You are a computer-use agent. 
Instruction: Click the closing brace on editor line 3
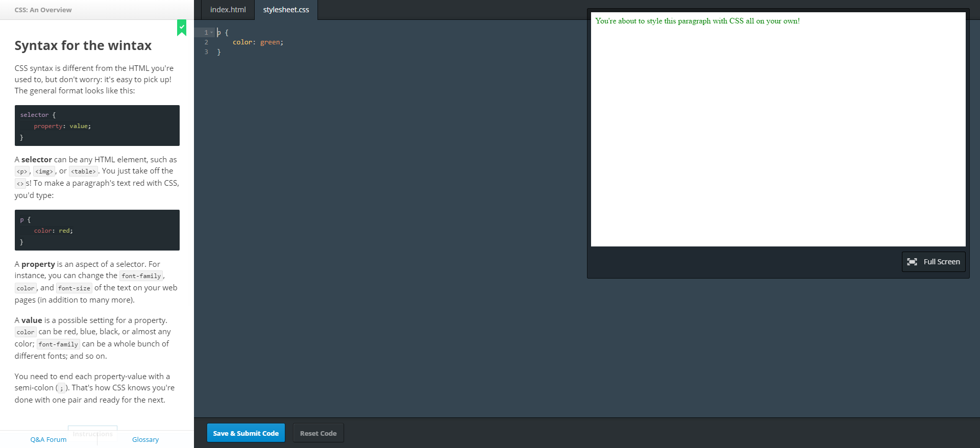[219, 52]
